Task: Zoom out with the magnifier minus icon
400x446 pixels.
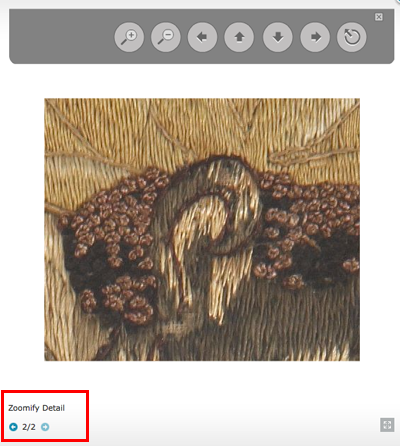Action: [x=166, y=37]
